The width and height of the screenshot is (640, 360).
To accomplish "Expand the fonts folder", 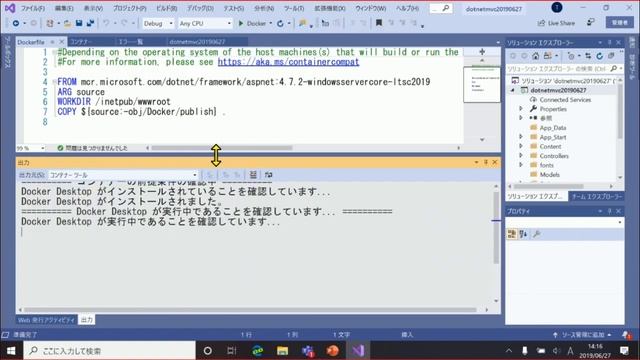I will pyautogui.click(x=521, y=165).
